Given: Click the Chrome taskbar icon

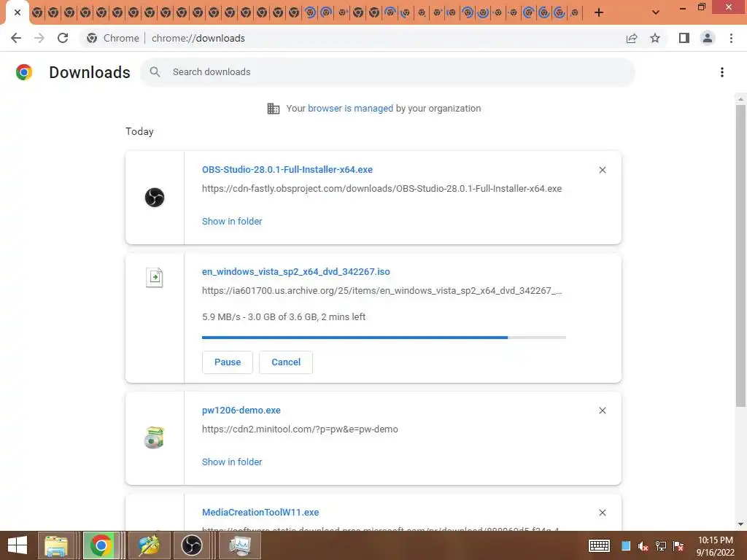Looking at the screenshot, I should [x=101, y=545].
